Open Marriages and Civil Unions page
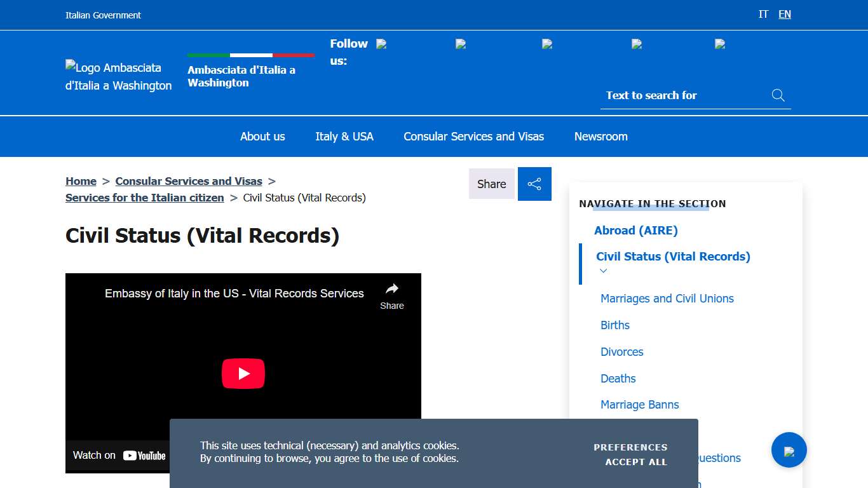Viewport: 868px width, 488px height. pos(667,298)
